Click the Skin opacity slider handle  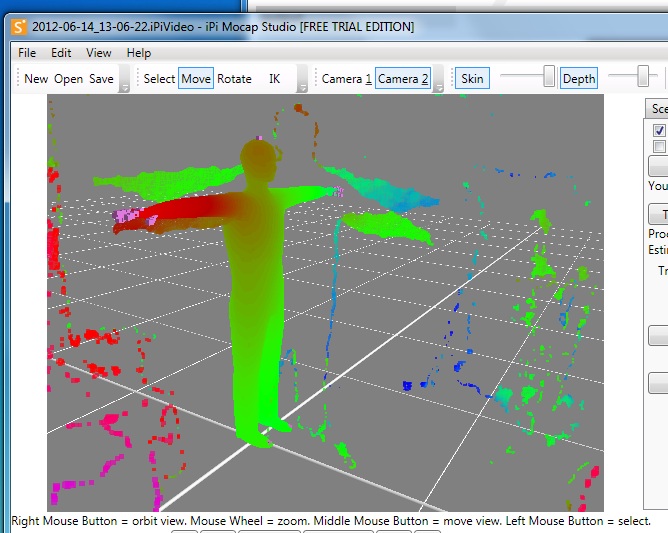tap(549, 76)
